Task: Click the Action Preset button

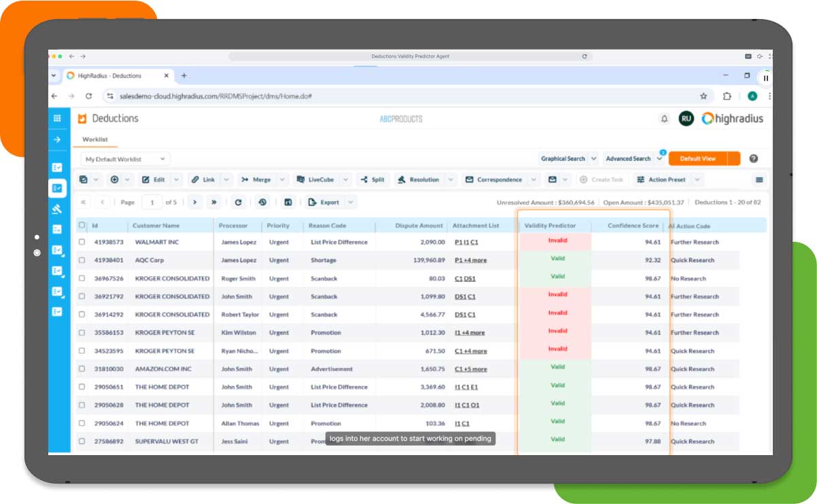Action: [x=661, y=180]
